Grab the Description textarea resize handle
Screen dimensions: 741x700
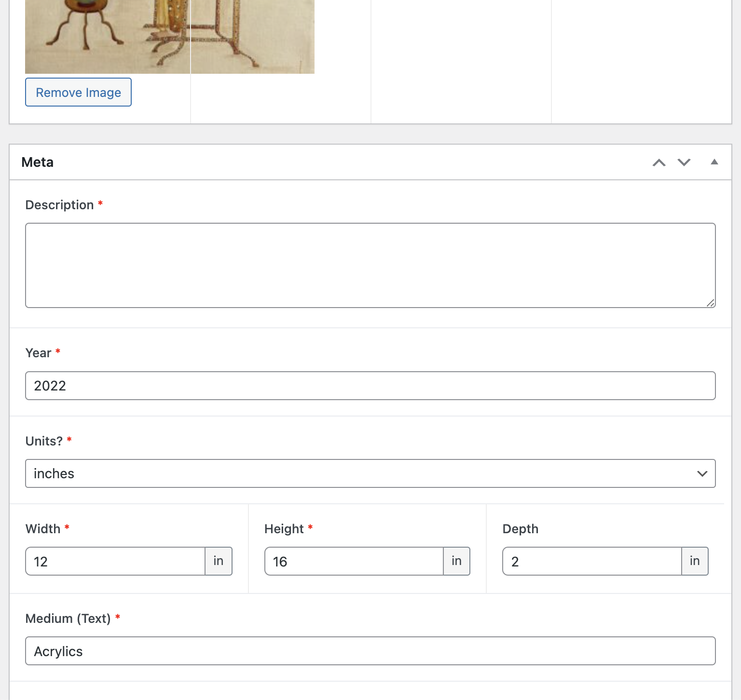[x=711, y=303]
